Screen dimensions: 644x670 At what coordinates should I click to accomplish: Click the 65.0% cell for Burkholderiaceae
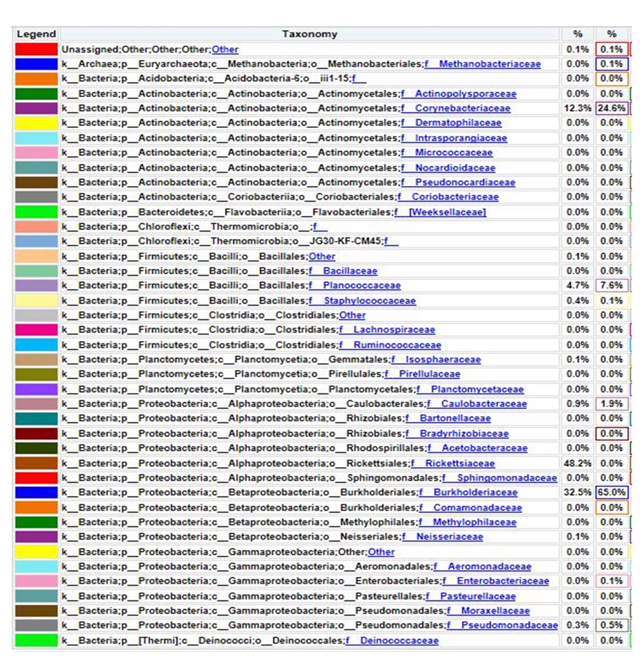click(x=612, y=492)
